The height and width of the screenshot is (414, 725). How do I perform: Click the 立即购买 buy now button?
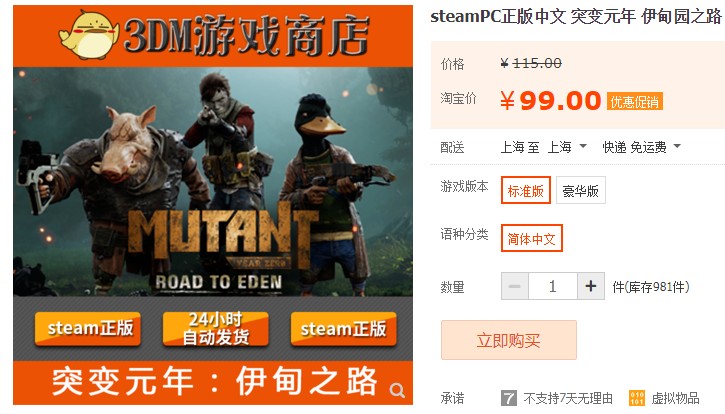509,340
